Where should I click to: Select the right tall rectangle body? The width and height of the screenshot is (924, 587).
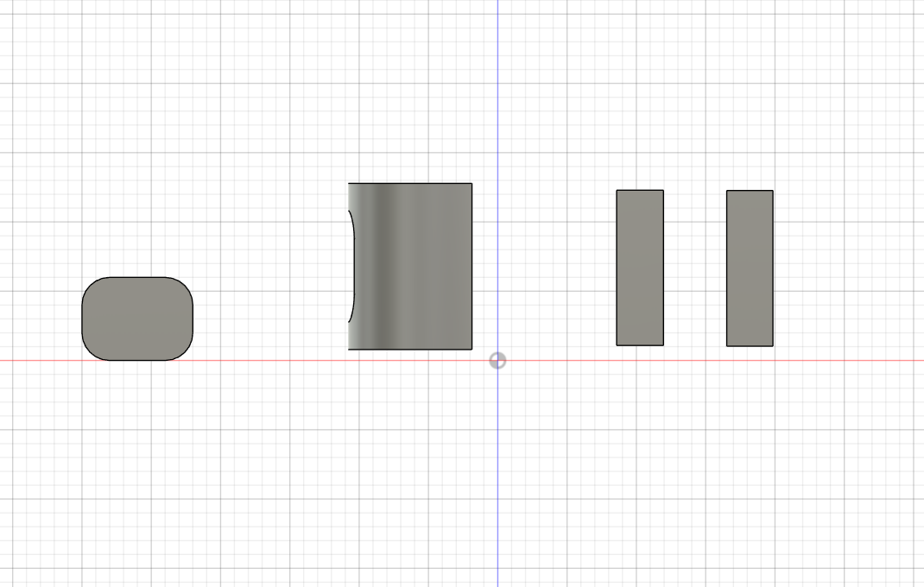point(750,268)
